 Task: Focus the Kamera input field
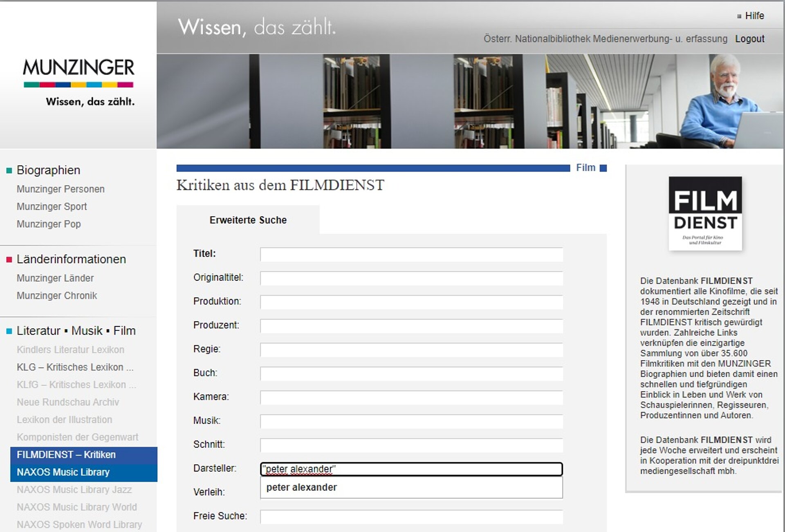[x=411, y=398]
